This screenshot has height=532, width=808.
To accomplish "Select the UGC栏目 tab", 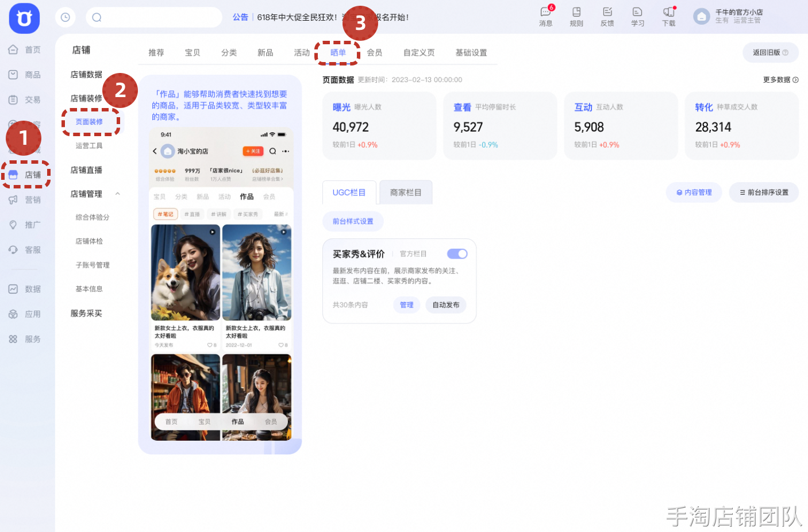I will point(349,192).
